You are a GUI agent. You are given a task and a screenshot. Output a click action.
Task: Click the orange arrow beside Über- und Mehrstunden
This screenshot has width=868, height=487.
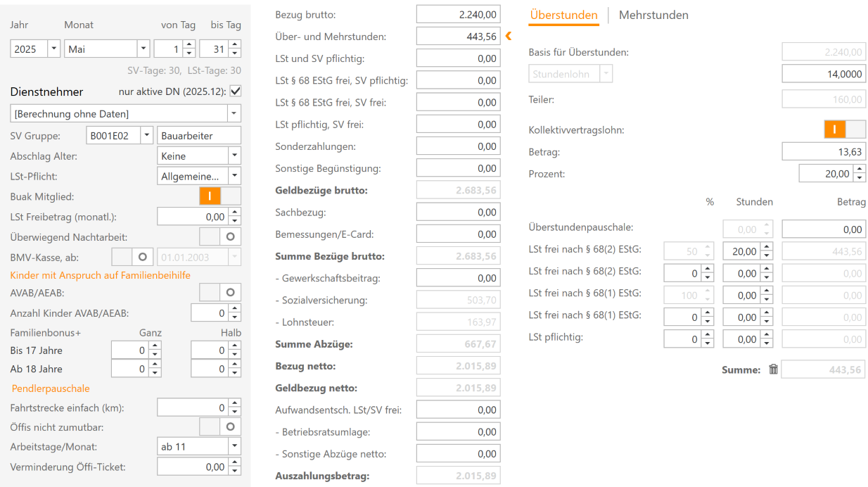[509, 36]
